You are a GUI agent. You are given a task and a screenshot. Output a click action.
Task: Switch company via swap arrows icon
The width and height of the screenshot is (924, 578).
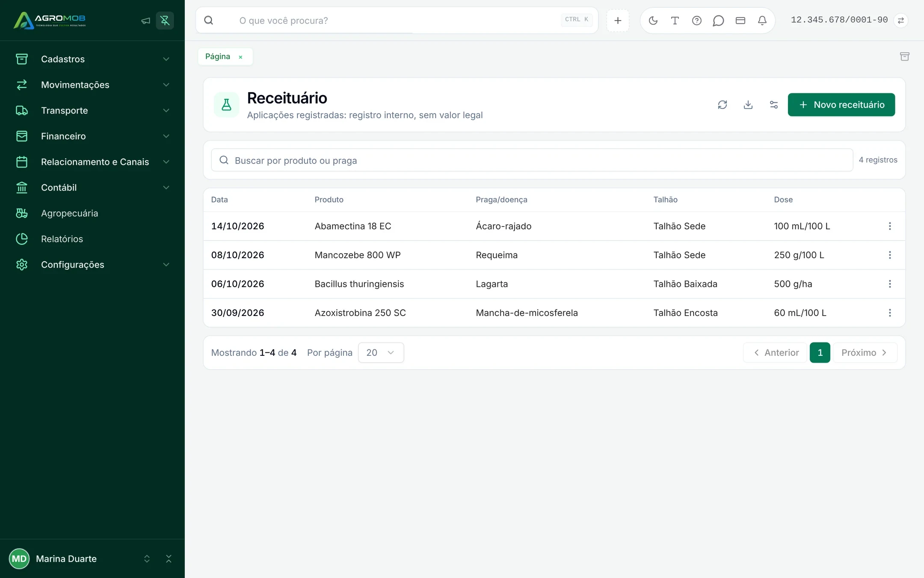click(x=901, y=21)
